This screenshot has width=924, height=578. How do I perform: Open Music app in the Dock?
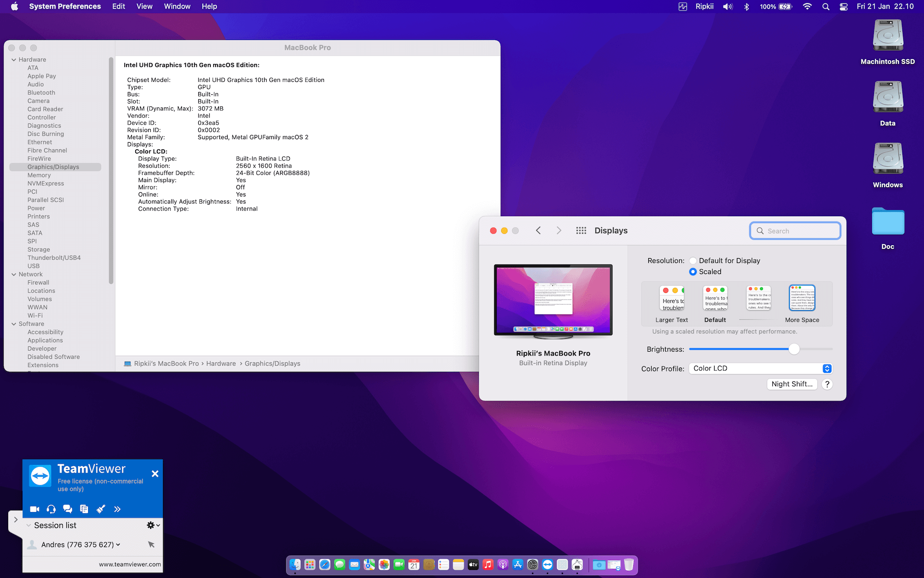pyautogui.click(x=488, y=565)
